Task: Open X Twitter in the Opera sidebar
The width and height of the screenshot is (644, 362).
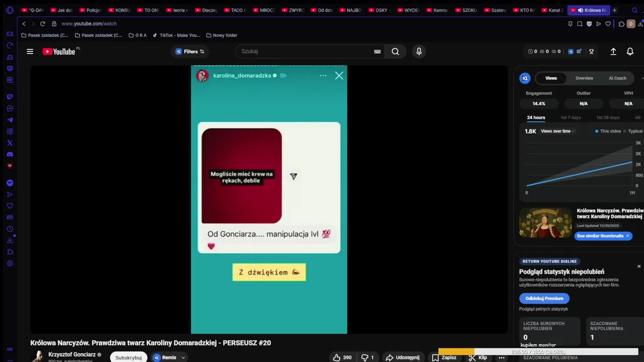Action: (x=10, y=143)
